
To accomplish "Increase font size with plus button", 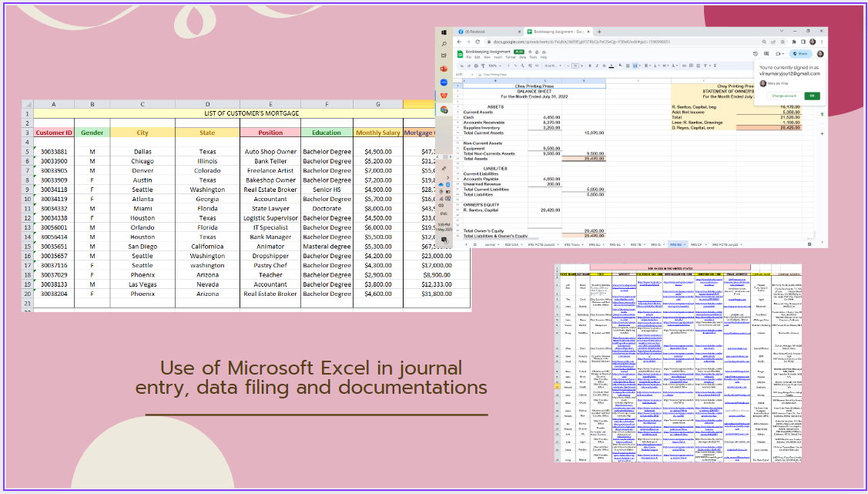I will pos(581,66).
